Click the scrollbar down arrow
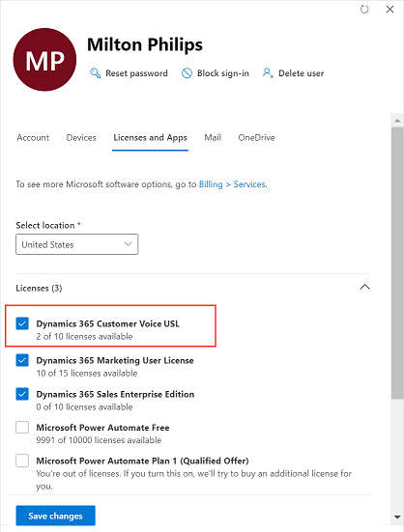The height and width of the screenshot is (532, 404). (x=397, y=518)
